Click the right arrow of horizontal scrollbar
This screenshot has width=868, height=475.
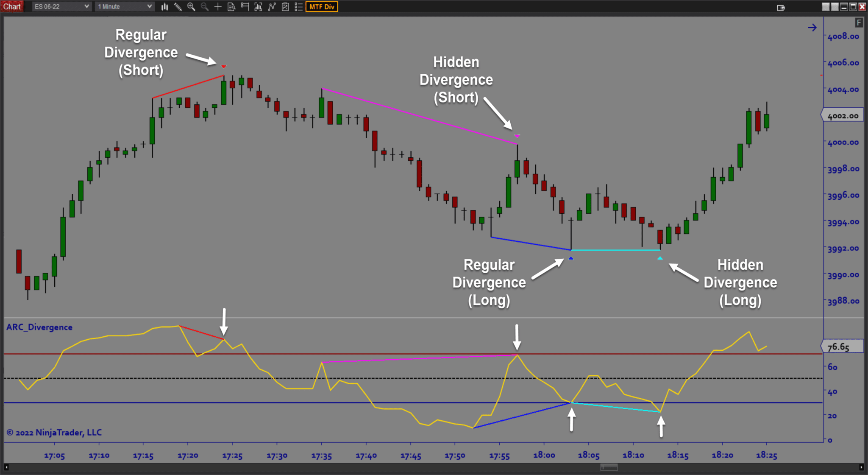tap(861, 467)
